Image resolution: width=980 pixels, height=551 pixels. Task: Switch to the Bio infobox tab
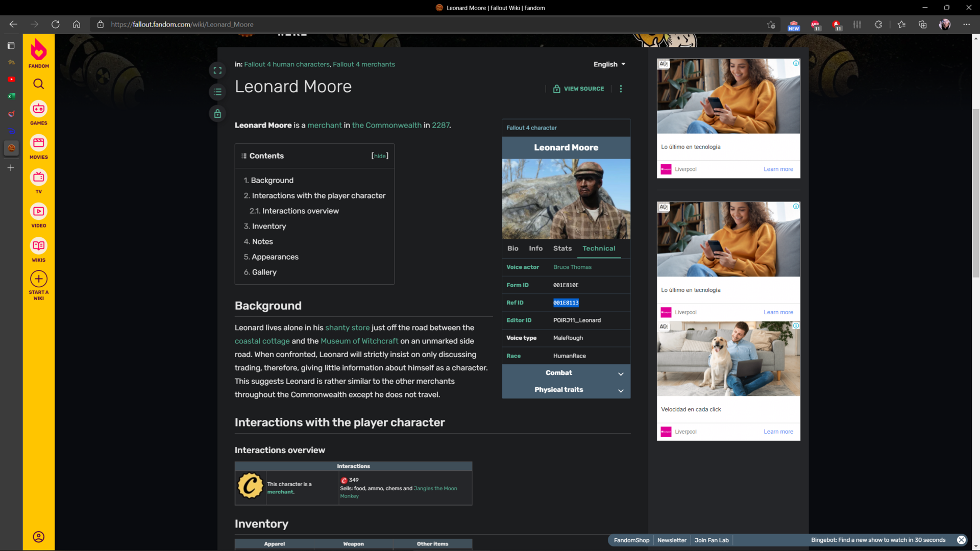coord(512,248)
